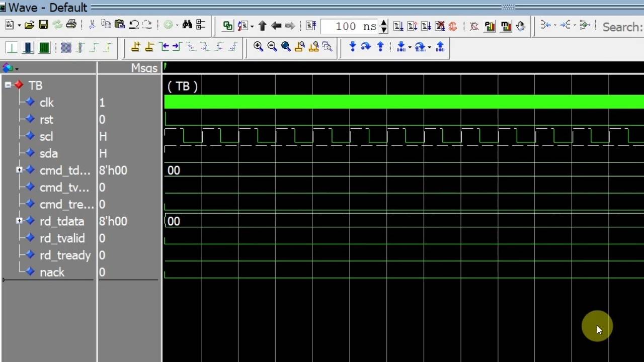The height and width of the screenshot is (362, 644).
Task: Click the Paste clipboard icon
Action: point(120,25)
